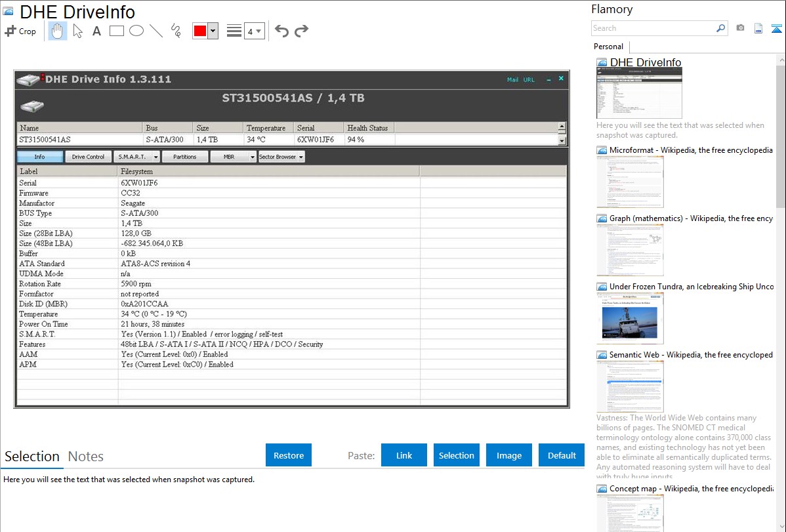Open the Under Frozen Tundra snapshot thumbnail
The width and height of the screenshot is (786, 532).
click(x=630, y=318)
